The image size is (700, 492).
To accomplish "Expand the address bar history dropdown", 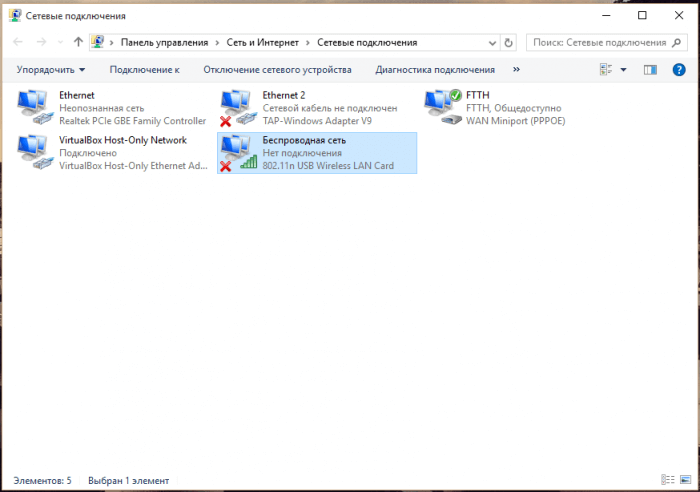I will pyautogui.click(x=491, y=43).
